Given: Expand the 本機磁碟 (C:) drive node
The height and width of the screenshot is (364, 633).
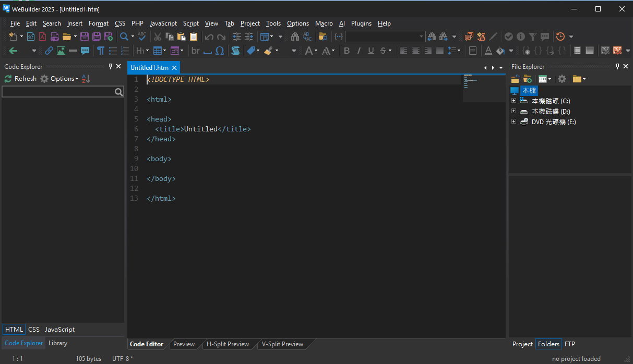Looking at the screenshot, I should [513, 101].
